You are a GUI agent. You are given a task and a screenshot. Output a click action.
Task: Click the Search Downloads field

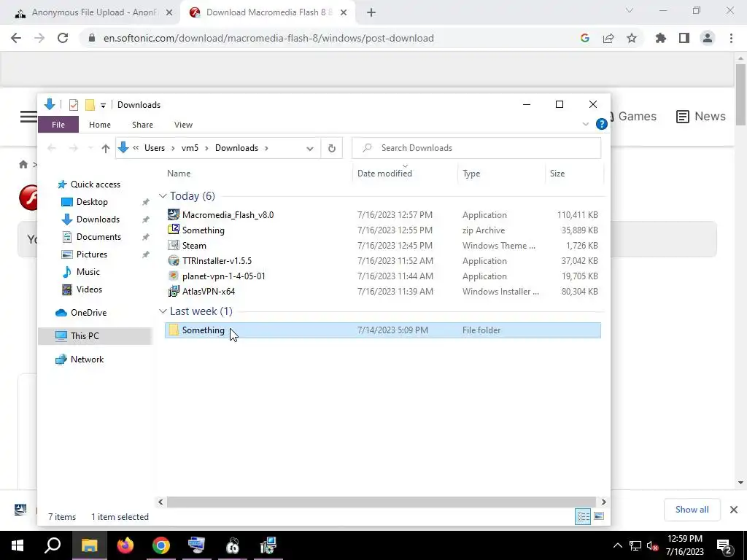coord(476,148)
